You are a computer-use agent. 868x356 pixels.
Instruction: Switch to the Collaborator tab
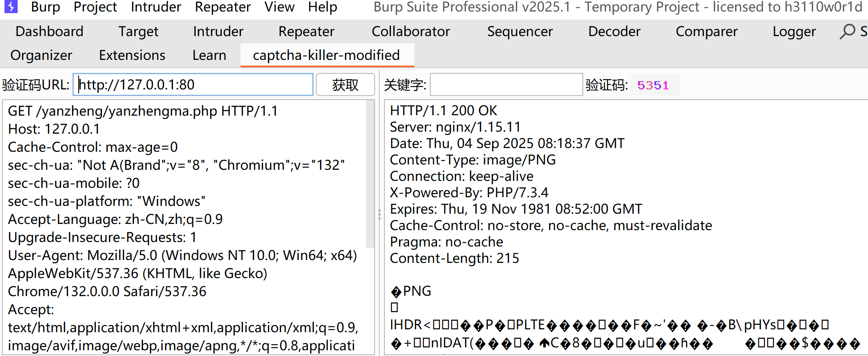(411, 32)
